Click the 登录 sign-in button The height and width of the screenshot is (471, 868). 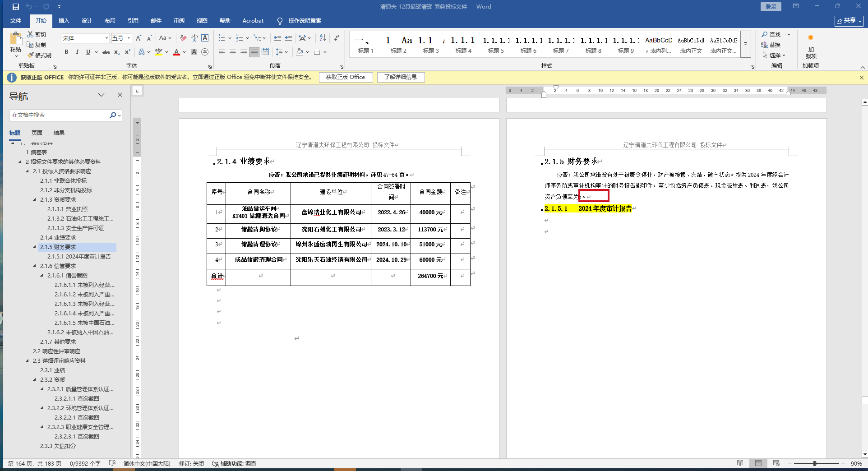coord(771,6)
